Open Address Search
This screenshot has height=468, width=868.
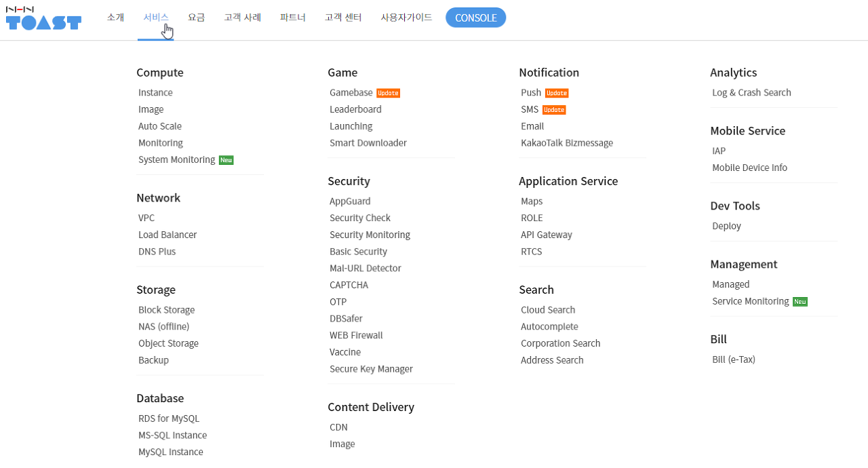pyautogui.click(x=552, y=360)
